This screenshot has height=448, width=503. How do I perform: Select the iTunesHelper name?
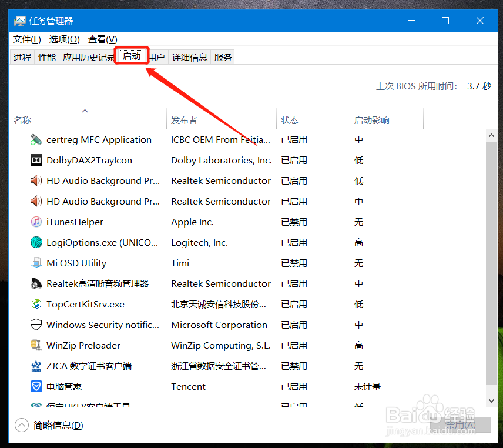[75, 222]
